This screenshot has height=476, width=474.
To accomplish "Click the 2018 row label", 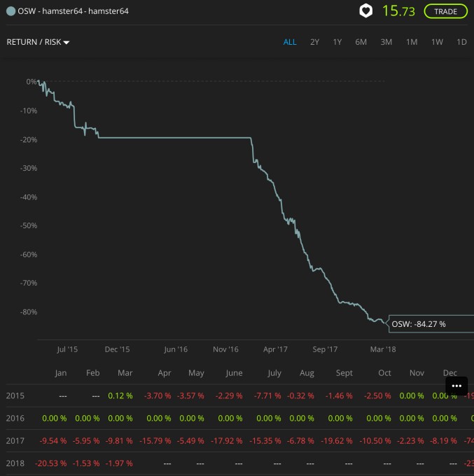I will pyautogui.click(x=15, y=463).
